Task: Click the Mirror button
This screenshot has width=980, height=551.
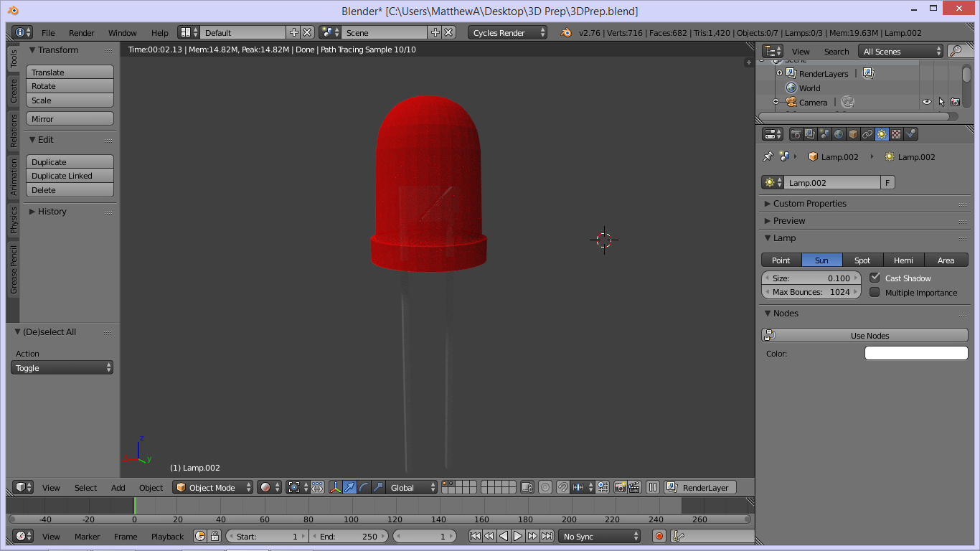Action: 70,119
